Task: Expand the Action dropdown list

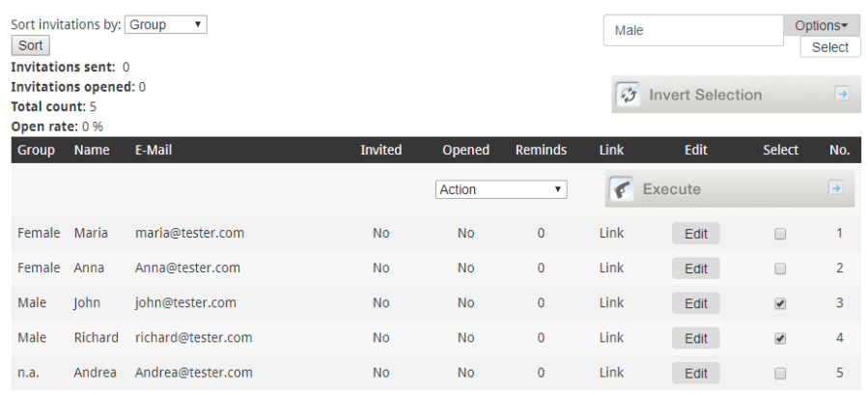Action: click(x=501, y=190)
